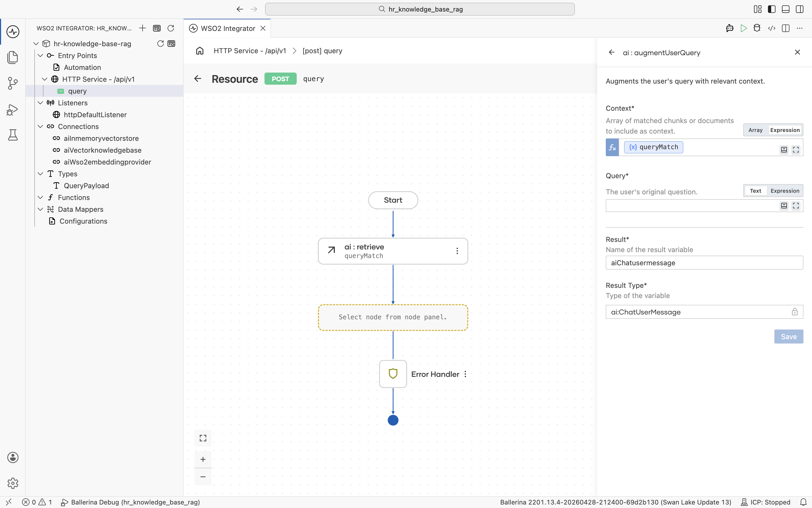Open Configurations in the tree
The image size is (812, 508).
tap(83, 221)
